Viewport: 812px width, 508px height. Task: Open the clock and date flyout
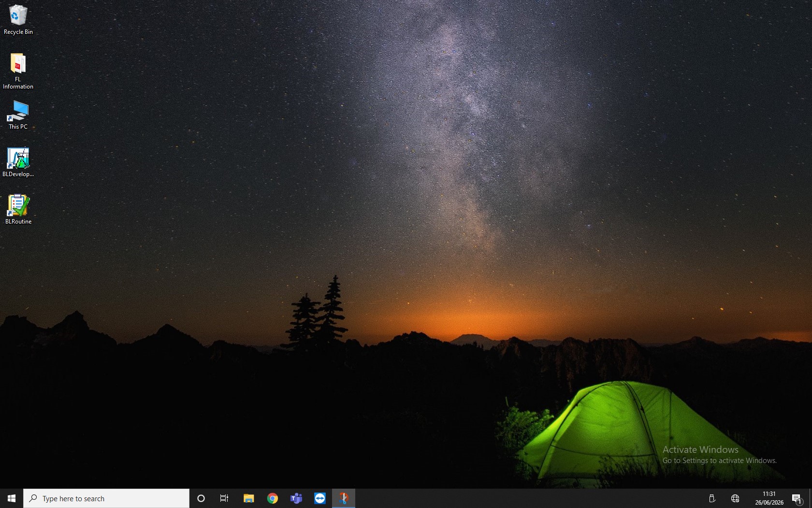pyautogui.click(x=769, y=498)
